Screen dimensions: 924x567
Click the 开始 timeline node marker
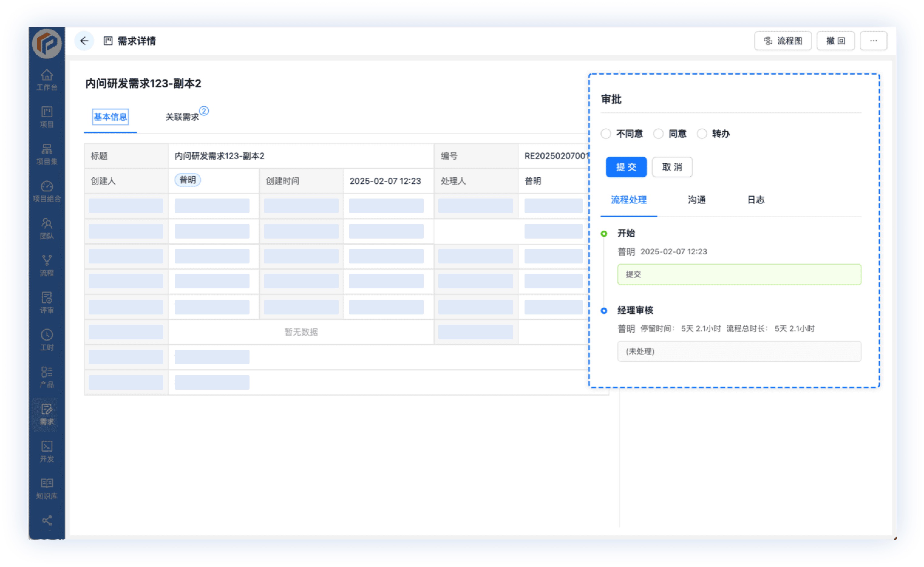604,234
